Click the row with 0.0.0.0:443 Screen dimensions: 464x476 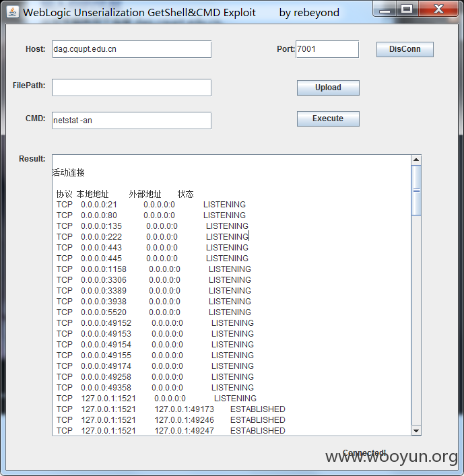[x=152, y=248]
